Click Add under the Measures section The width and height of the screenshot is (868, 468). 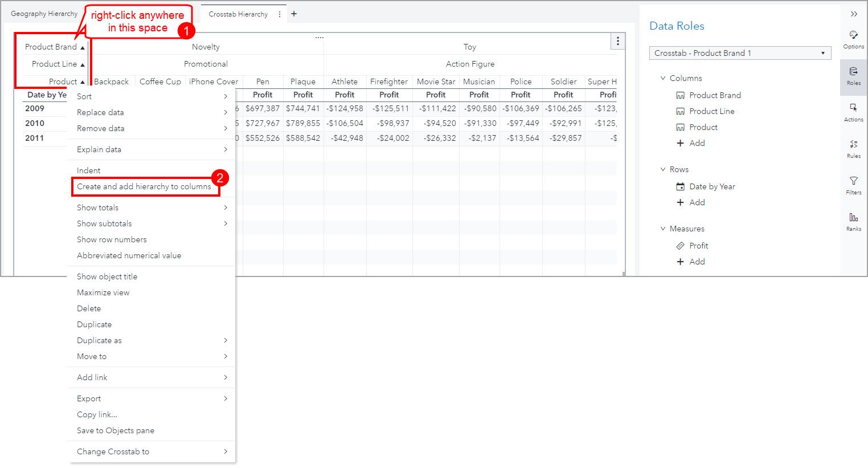click(x=691, y=262)
